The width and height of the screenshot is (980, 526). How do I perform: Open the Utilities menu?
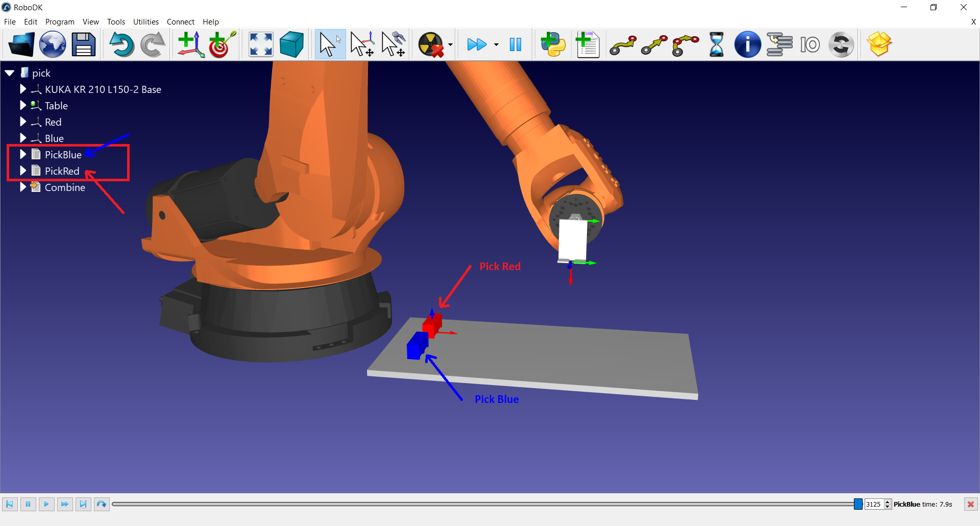pyautogui.click(x=145, y=21)
